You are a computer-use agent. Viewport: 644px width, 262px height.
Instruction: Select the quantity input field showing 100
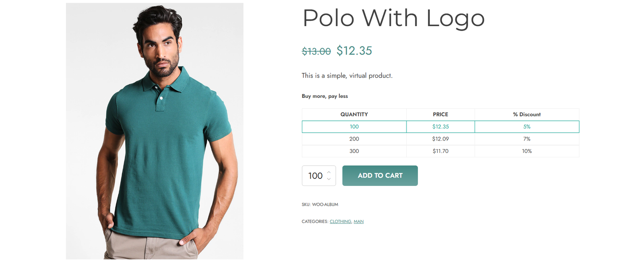[x=315, y=175]
